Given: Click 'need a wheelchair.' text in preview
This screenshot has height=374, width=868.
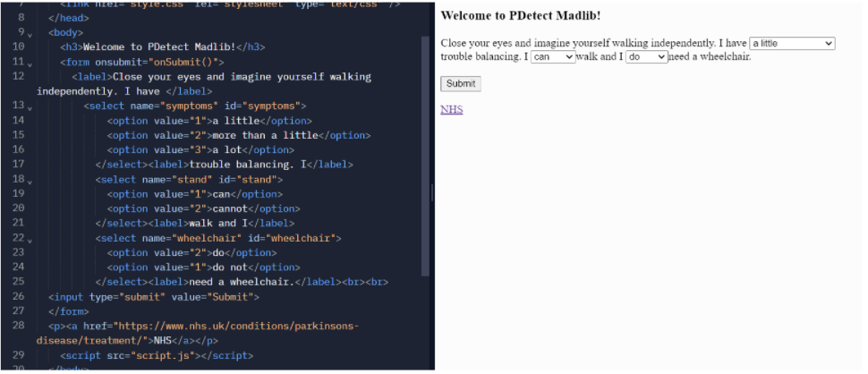Looking at the screenshot, I should point(711,56).
